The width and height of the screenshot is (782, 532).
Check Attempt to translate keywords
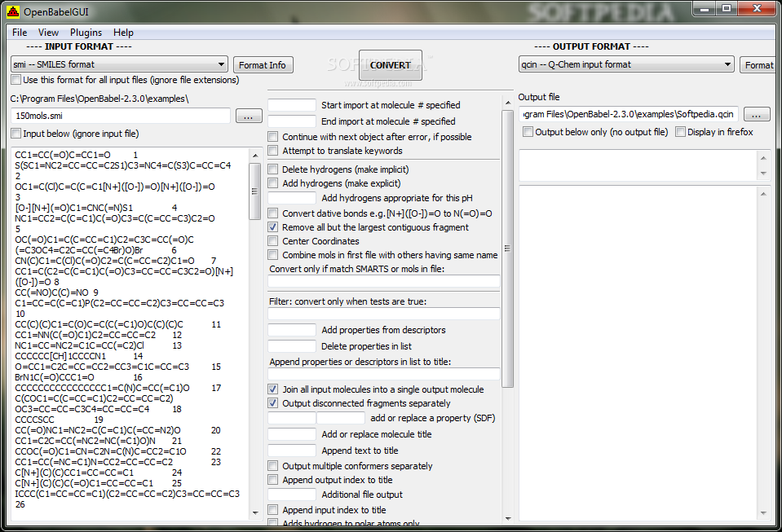pos(273,151)
